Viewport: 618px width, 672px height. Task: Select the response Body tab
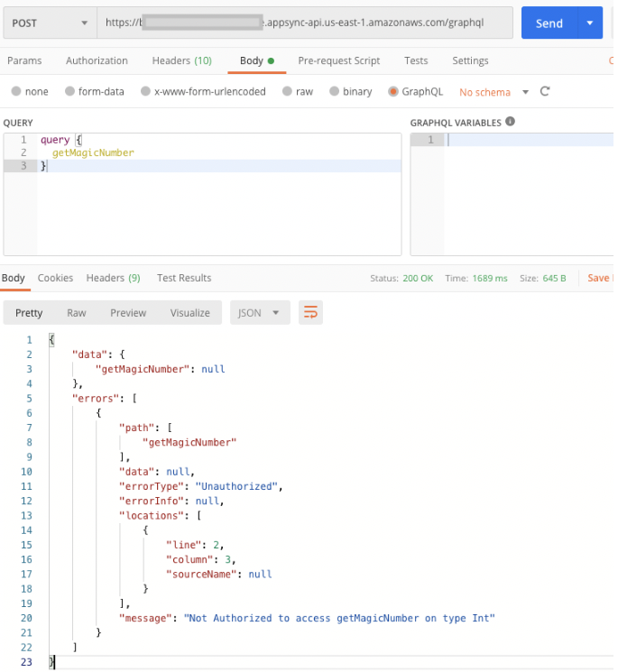tap(14, 278)
